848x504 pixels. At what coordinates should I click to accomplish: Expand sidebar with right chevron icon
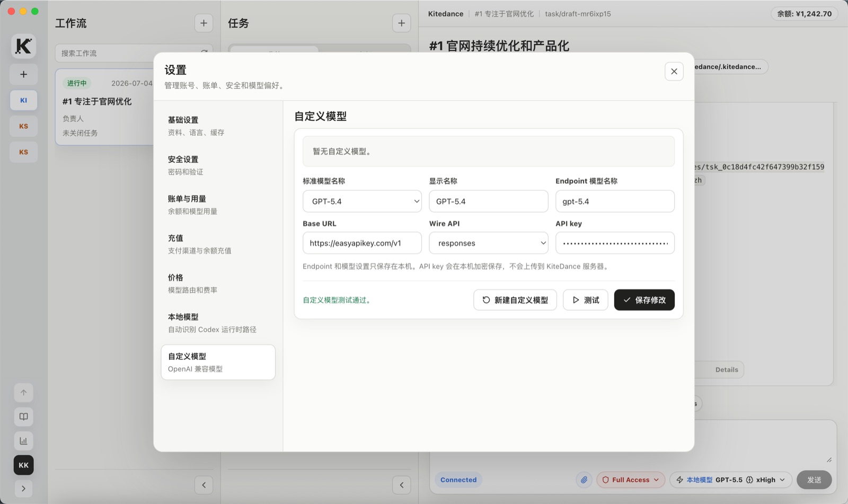tap(23, 489)
